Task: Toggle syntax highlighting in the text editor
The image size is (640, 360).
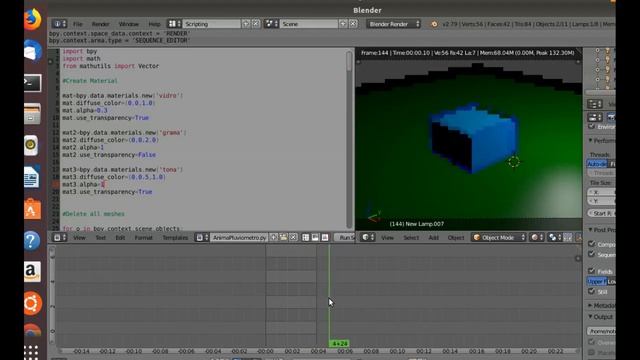Action: 325,238
